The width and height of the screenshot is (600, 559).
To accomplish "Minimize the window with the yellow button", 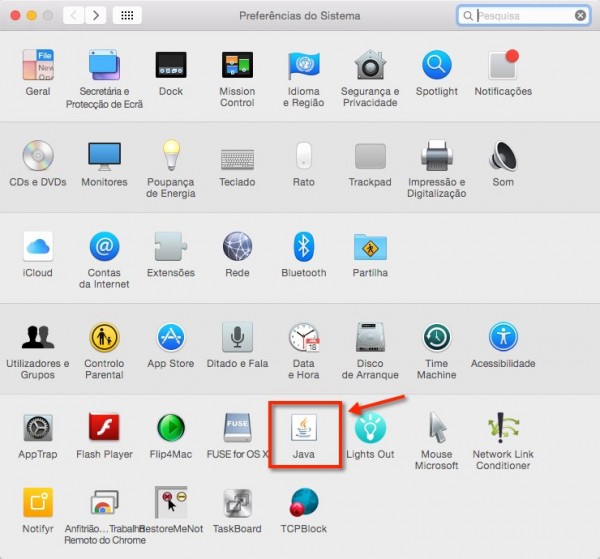I will tap(32, 16).
